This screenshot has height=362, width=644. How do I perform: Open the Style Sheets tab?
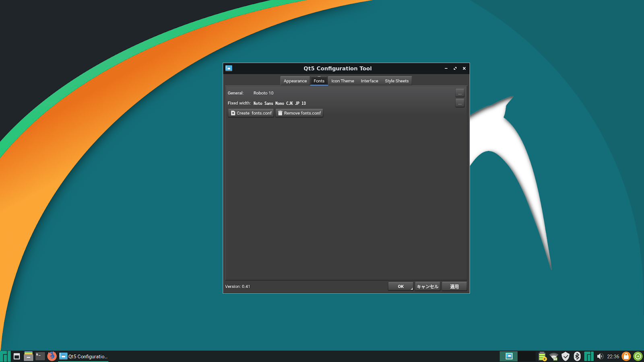pyautogui.click(x=396, y=81)
